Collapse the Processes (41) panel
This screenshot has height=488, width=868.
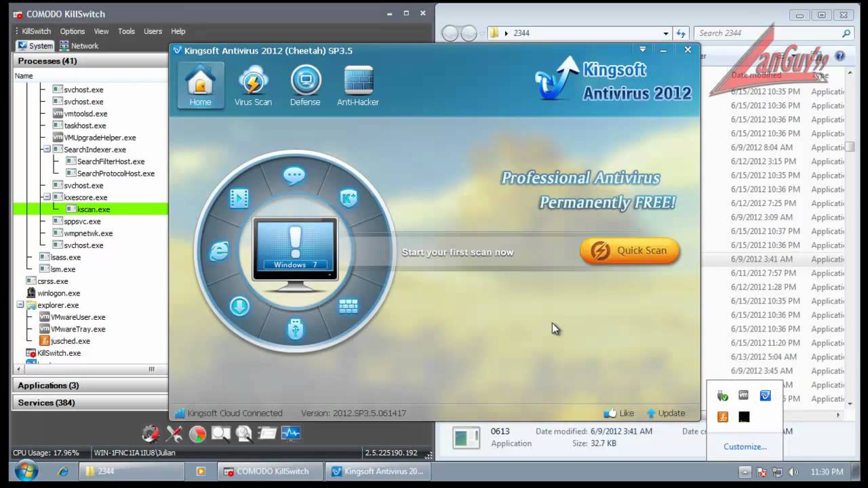click(90, 61)
